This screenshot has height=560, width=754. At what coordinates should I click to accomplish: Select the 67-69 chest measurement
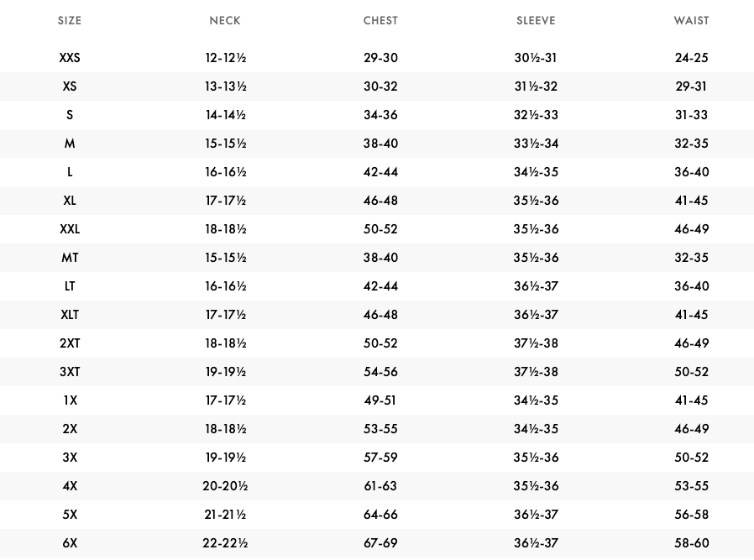(x=380, y=543)
